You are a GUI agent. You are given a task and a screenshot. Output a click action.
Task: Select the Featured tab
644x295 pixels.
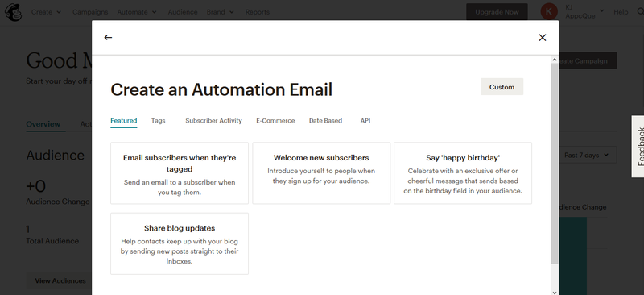point(124,121)
